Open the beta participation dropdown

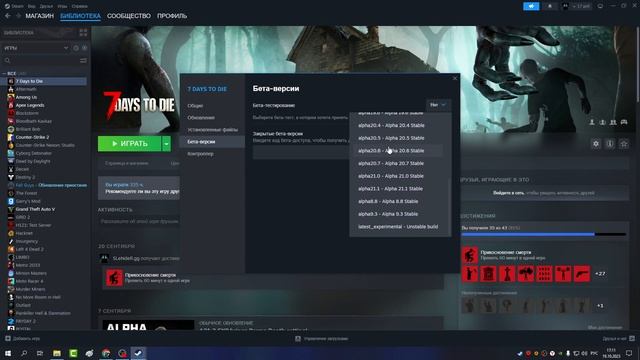click(438, 105)
